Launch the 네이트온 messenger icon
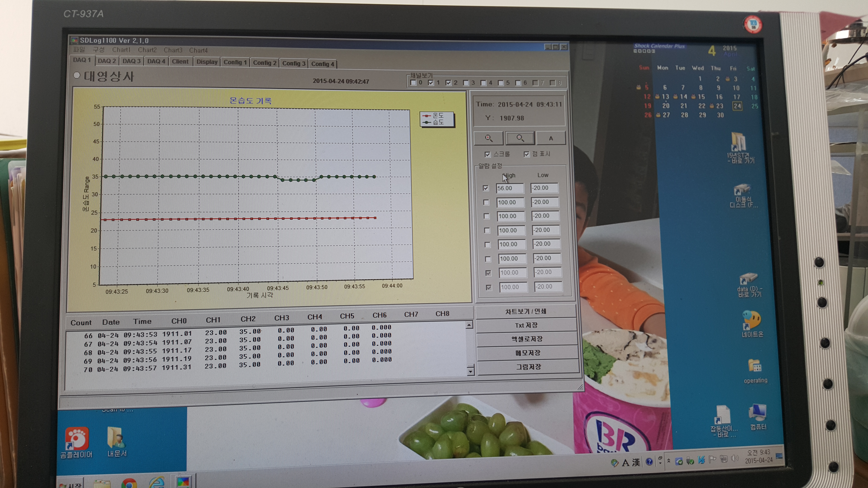 752,323
